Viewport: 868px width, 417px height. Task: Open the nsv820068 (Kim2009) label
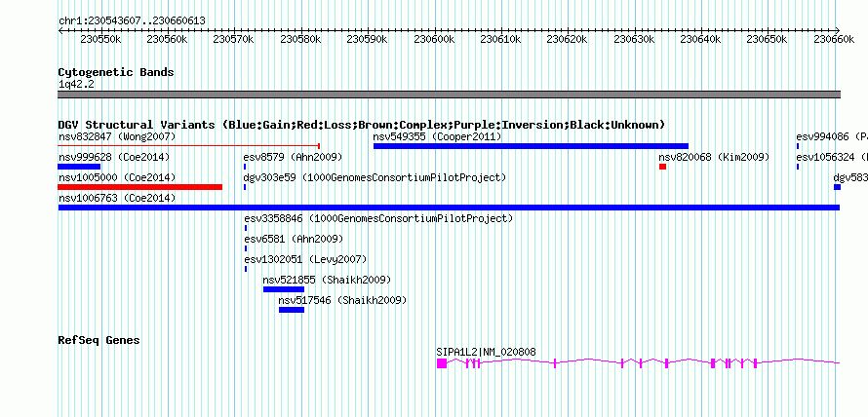(x=714, y=157)
